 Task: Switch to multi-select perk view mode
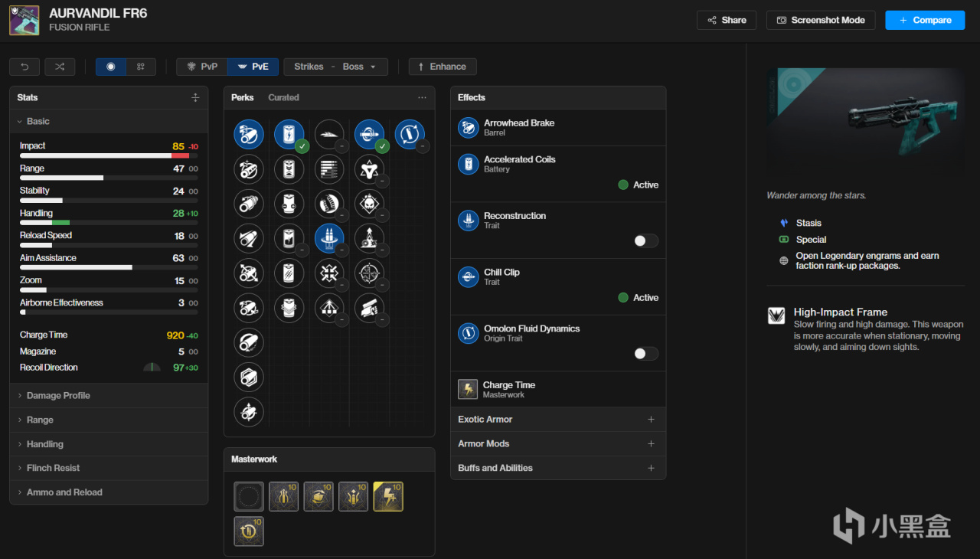(141, 67)
